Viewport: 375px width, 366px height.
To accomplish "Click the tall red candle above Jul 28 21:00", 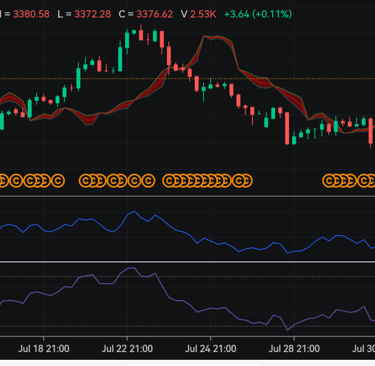I will [x=287, y=128].
